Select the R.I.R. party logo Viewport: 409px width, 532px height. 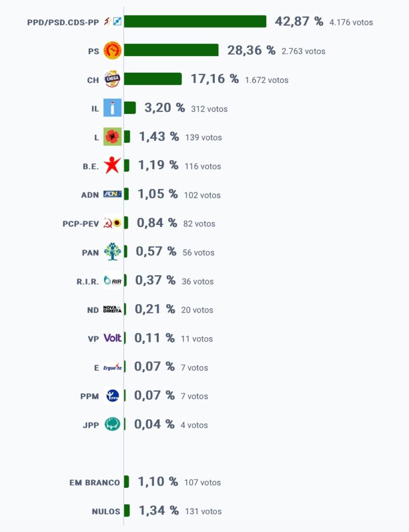[113, 280]
